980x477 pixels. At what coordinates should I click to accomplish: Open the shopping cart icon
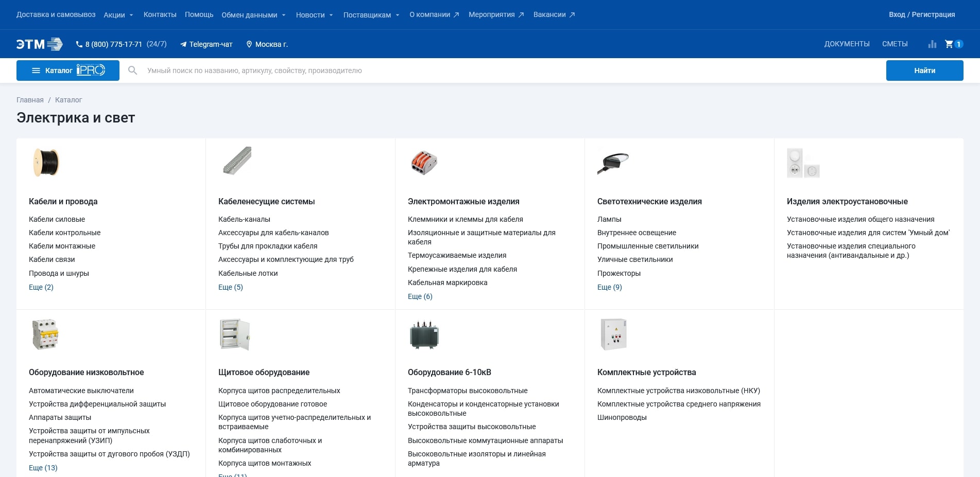click(x=949, y=44)
